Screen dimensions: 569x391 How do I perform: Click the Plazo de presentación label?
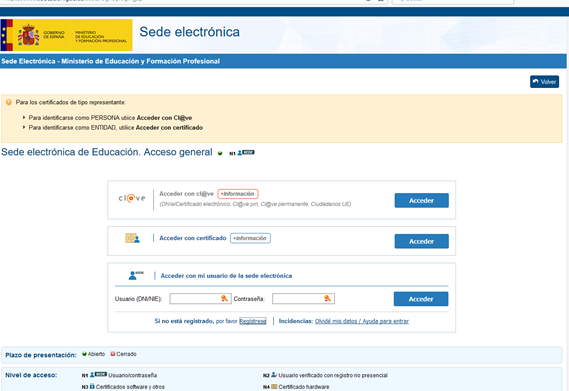pos(41,355)
